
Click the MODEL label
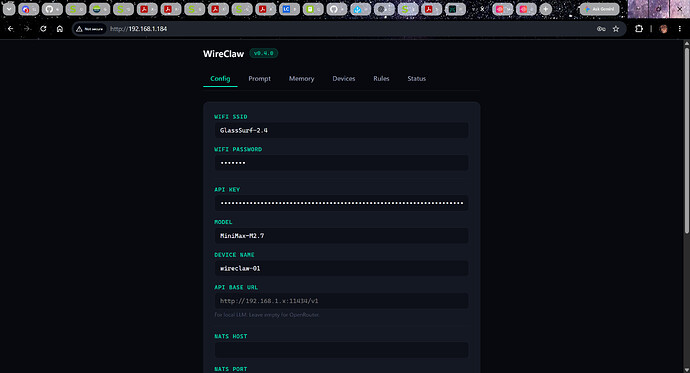(223, 222)
